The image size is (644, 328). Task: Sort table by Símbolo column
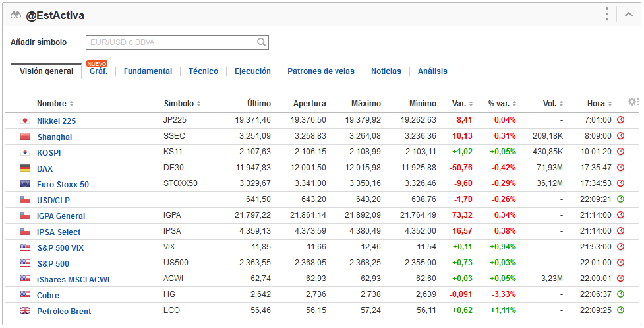[183, 104]
